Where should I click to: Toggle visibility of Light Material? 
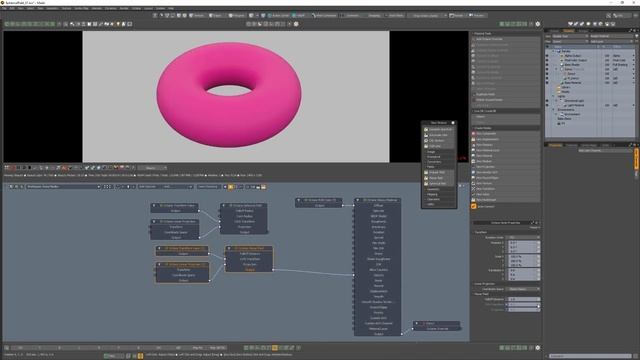547,105
